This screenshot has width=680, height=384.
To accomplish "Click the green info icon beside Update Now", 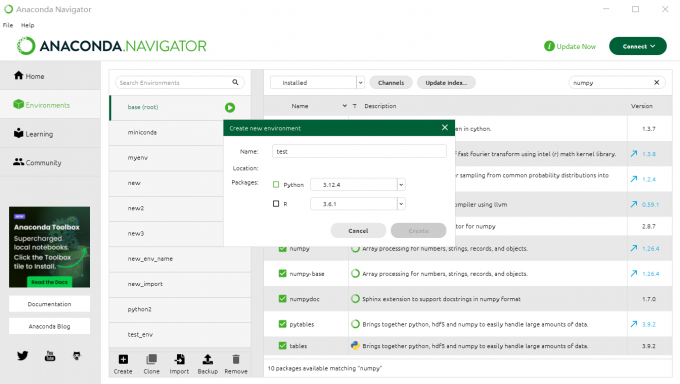I will click(x=549, y=46).
